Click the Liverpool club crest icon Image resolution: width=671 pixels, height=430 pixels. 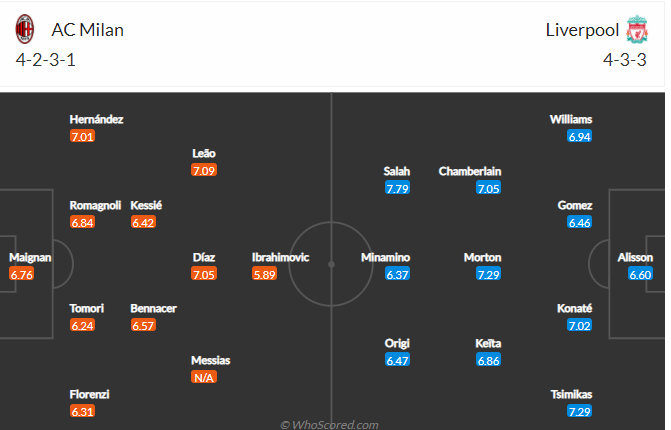(638, 29)
